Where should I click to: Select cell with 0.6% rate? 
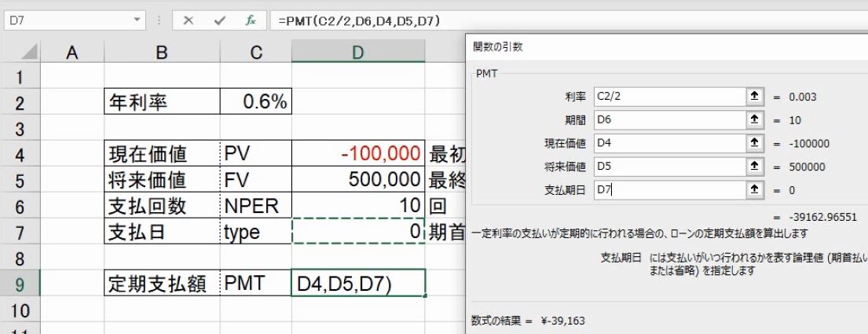coord(256,102)
